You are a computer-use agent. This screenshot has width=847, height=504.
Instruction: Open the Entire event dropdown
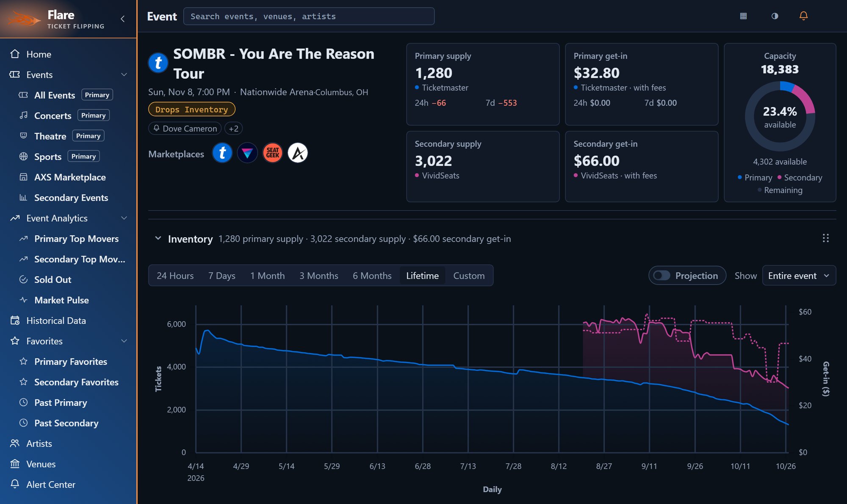(799, 275)
